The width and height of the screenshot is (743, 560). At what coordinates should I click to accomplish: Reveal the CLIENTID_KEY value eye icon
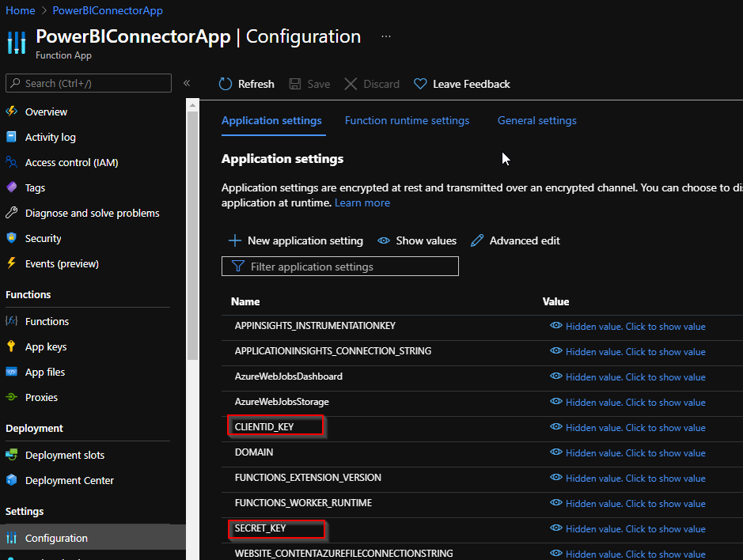tap(555, 426)
